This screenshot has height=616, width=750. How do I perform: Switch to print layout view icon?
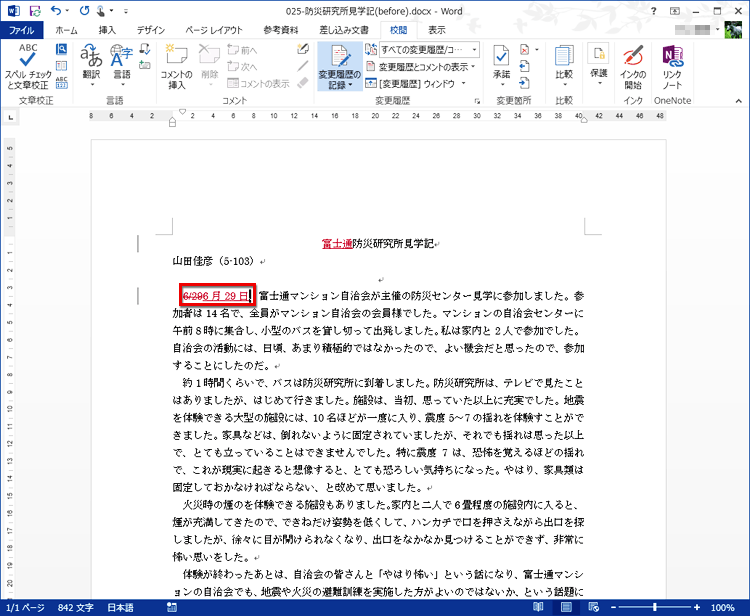pyautogui.click(x=566, y=607)
